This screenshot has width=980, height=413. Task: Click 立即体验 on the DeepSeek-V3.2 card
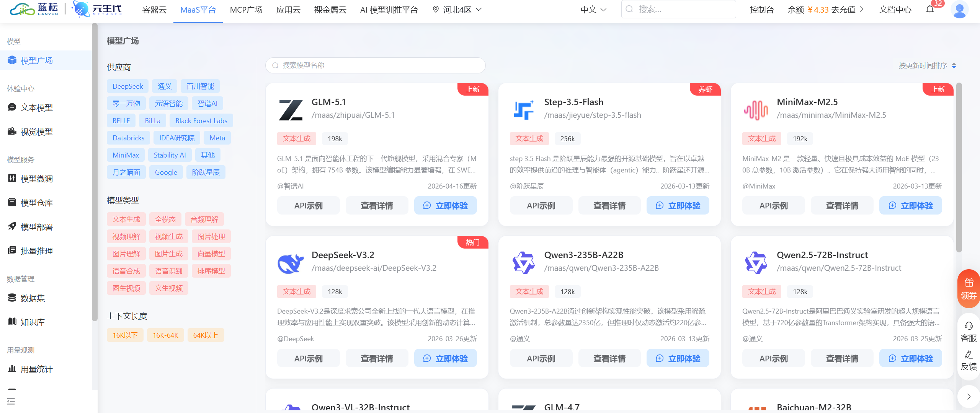[x=446, y=358]
